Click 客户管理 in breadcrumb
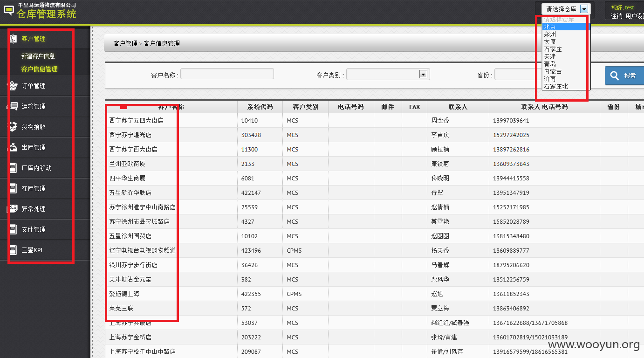The height and width of the screenshot is (358, 644). pyautogui.click(x=125, y=43)
